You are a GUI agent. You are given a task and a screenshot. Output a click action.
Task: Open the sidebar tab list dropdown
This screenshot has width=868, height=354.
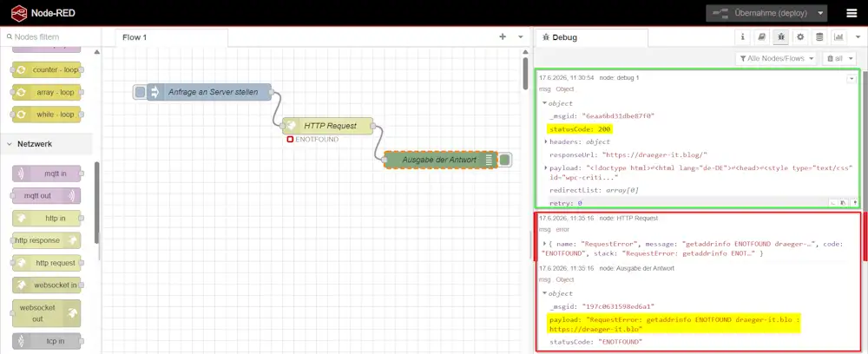(858, 37)
